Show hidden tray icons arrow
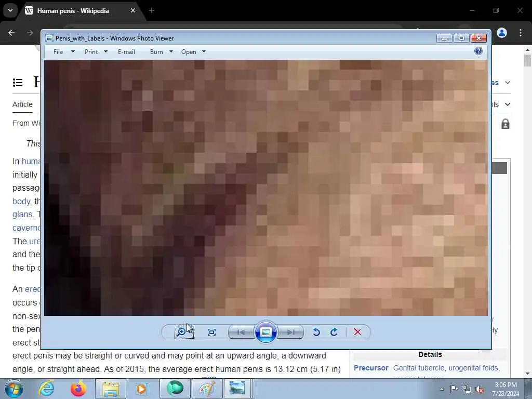 (x=442, y=389)
